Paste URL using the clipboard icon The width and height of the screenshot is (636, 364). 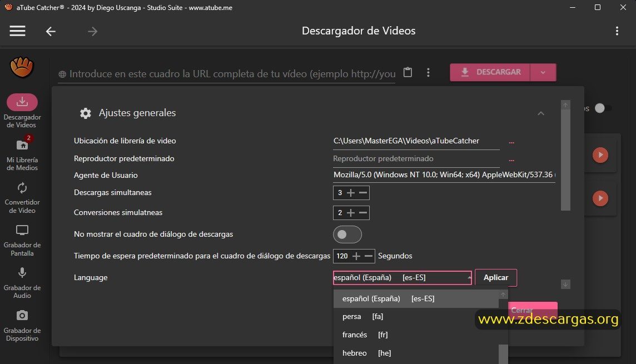pos(408,72)
